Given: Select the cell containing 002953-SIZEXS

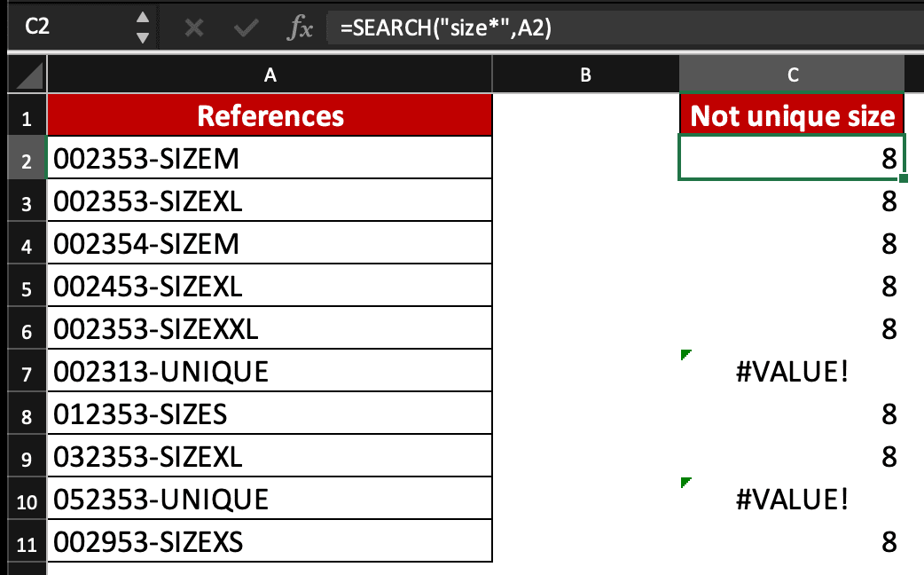Looking at the screenshot, I should point(270,541).
